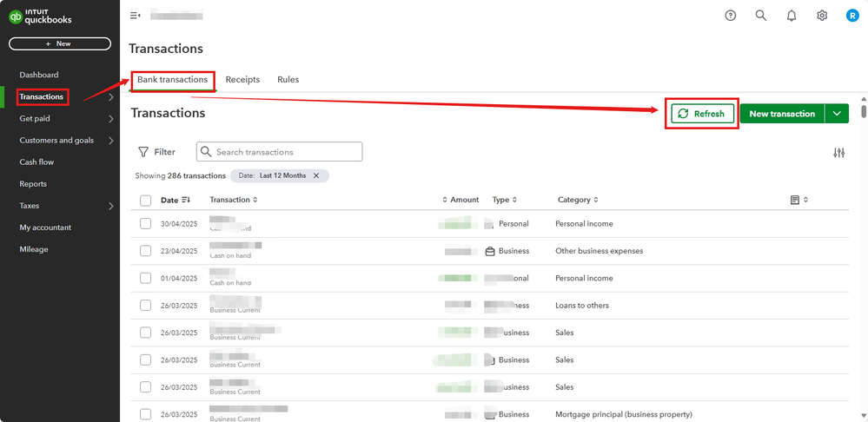Viewport: 868px width, 422px height.
Task: Expand the Customers and goals chevron
Action: pyautogui.click(x=111, y=141)
